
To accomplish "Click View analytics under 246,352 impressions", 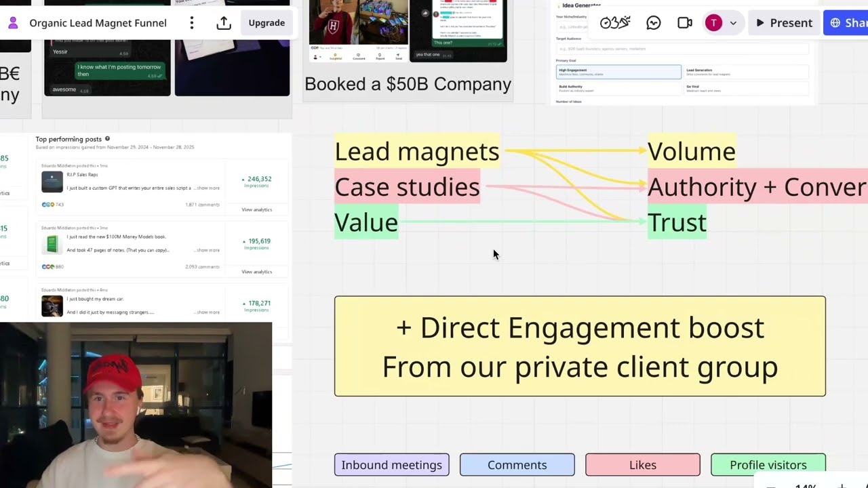I will tap(256, 209).
